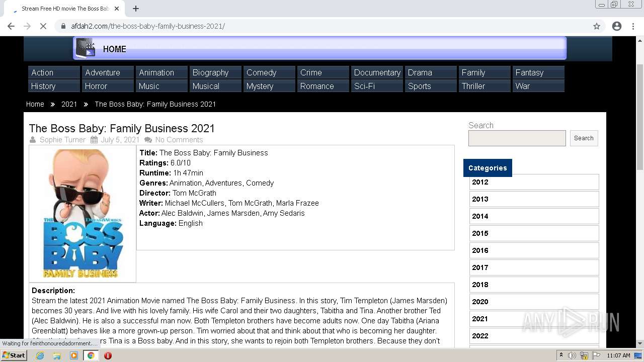The image size is (644, 362).
Task: Open the Animation genre
Action: coord(162,72)
